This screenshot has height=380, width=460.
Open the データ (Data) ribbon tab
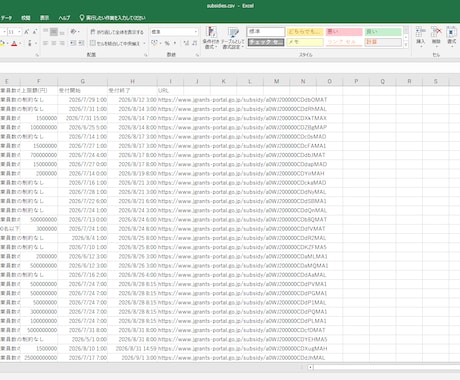click(6, 18)
